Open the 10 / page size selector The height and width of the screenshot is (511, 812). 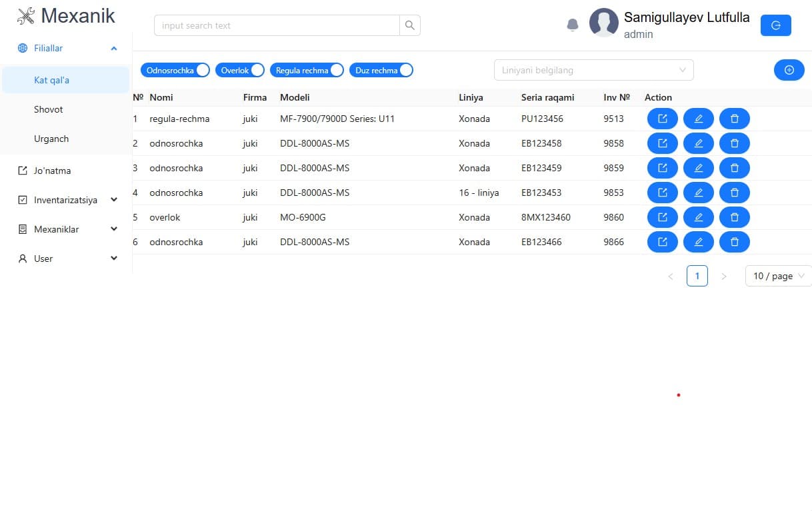coord(777,275)
